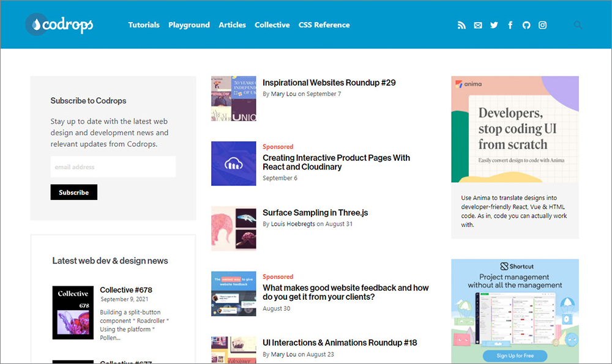Open UI Interactions & Animations Roundup #18
612x364 pixels.
340,343
